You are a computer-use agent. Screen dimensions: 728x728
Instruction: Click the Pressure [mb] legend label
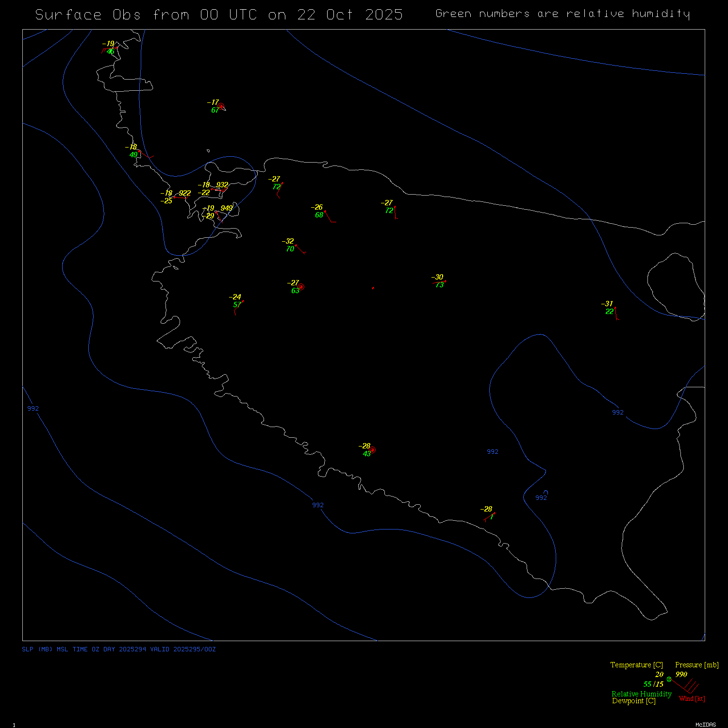(x=696, y=665)
